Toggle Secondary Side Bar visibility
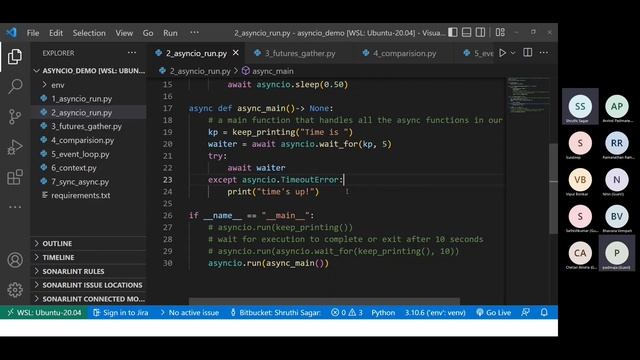 [x=480, y=32]
